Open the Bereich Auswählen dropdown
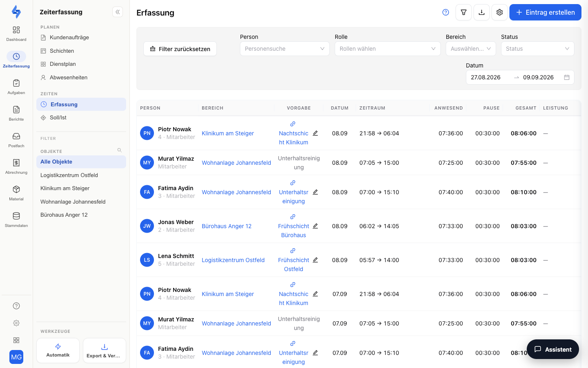This screenshot has width=588, height=368. (471, 49)
